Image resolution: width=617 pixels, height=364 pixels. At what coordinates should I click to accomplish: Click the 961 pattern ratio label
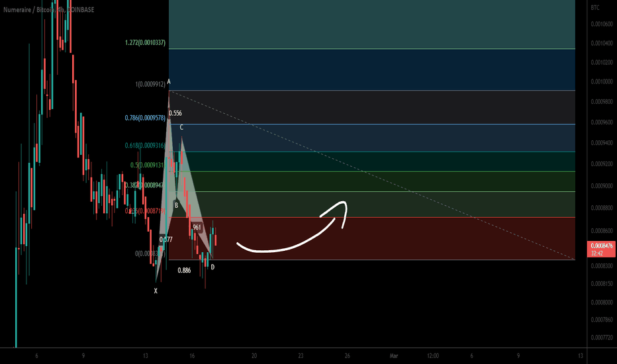[197, 227]
